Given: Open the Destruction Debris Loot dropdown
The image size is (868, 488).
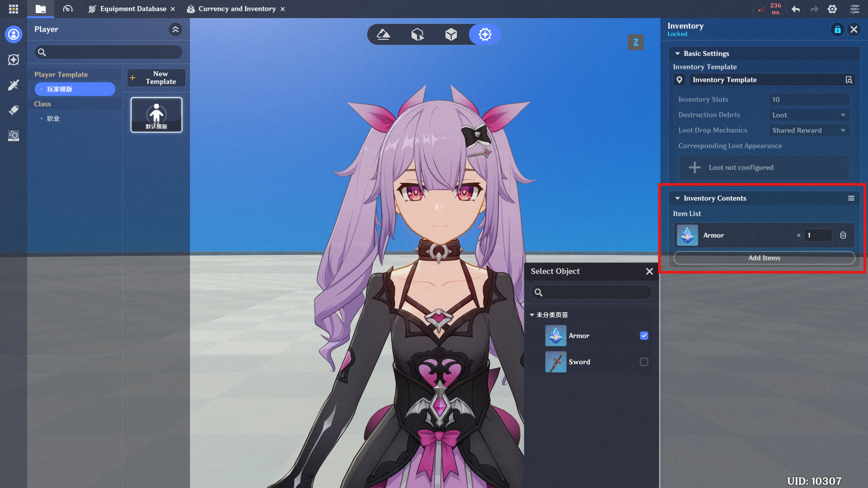Looking at the screenshot, I should tap(809, 115).
